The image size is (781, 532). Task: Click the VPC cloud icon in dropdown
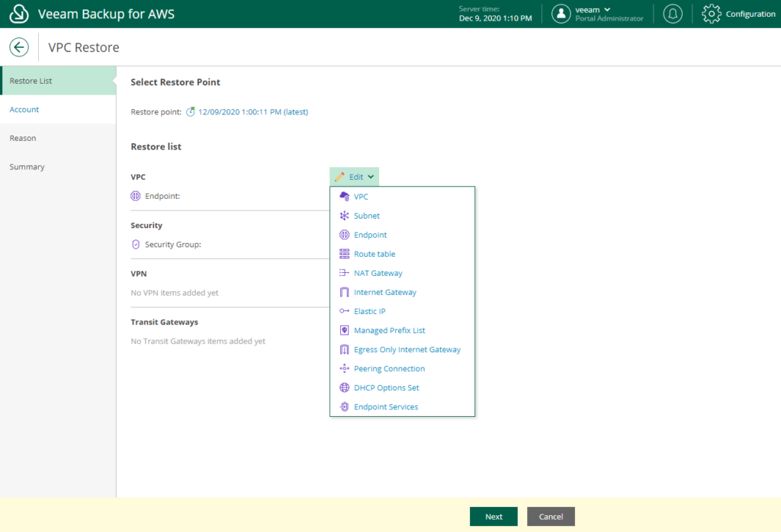pyautogui.click(x=344, y=196)
